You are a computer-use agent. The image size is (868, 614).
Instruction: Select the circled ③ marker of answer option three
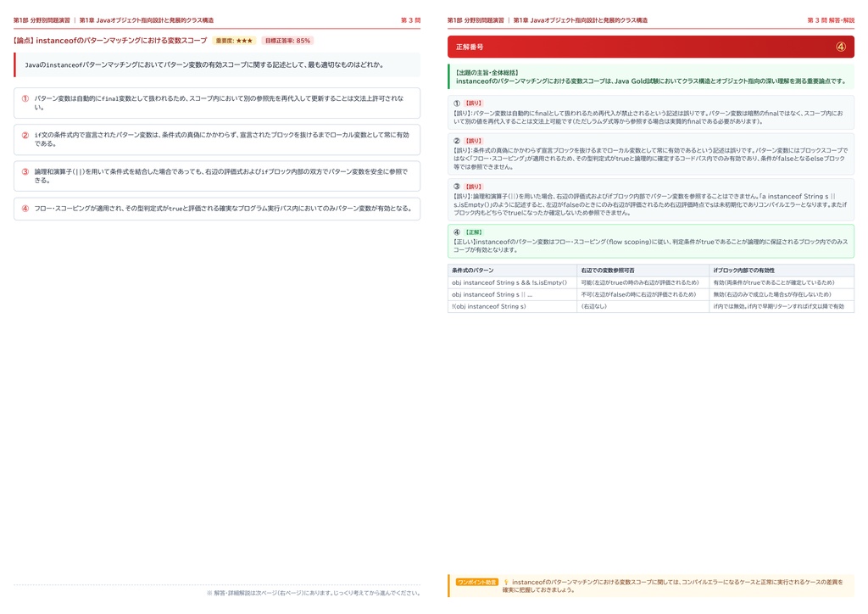tap(25, 171)
